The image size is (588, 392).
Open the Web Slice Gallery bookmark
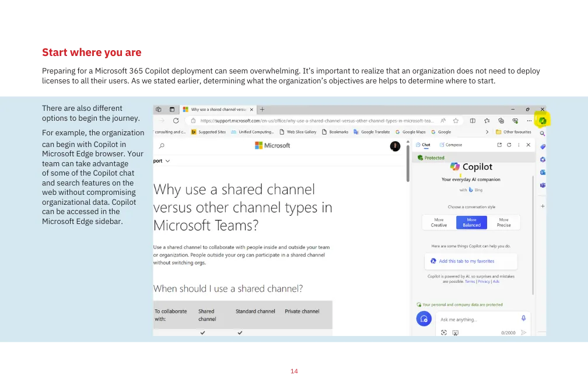tap(297, 132)
